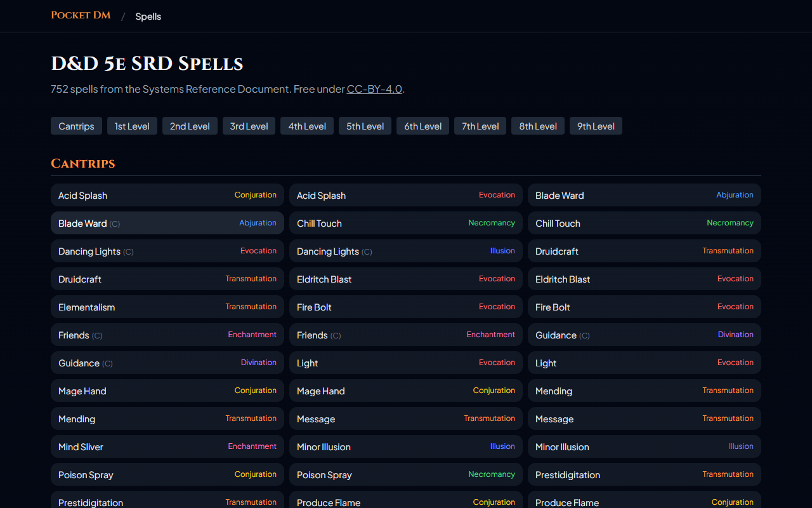Select the 2nd Level filter
The width and height of the screenshot is (812, 508).
tap(190, 126)
